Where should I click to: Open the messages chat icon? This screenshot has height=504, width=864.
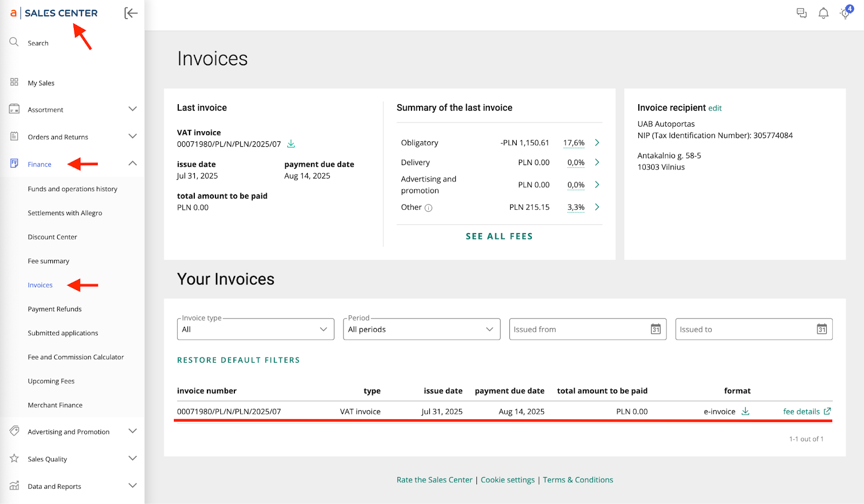coord(802,13)
